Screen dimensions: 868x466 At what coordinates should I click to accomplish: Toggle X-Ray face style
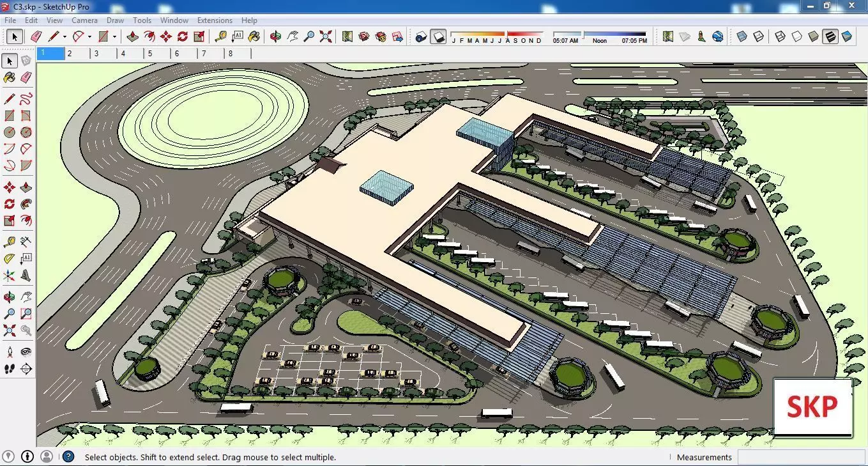pyautogui.click(x=742, y=36)
